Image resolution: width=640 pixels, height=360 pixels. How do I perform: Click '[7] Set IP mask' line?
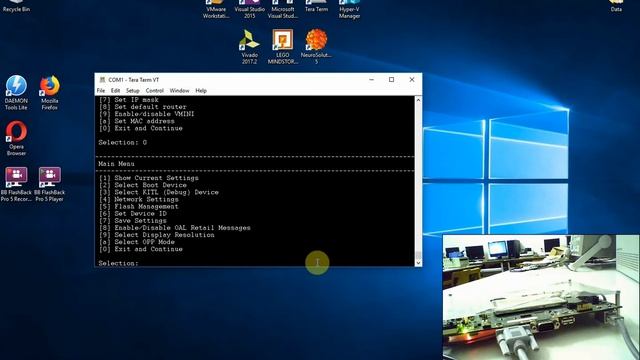pyautogui.click(x=129, y=100)
